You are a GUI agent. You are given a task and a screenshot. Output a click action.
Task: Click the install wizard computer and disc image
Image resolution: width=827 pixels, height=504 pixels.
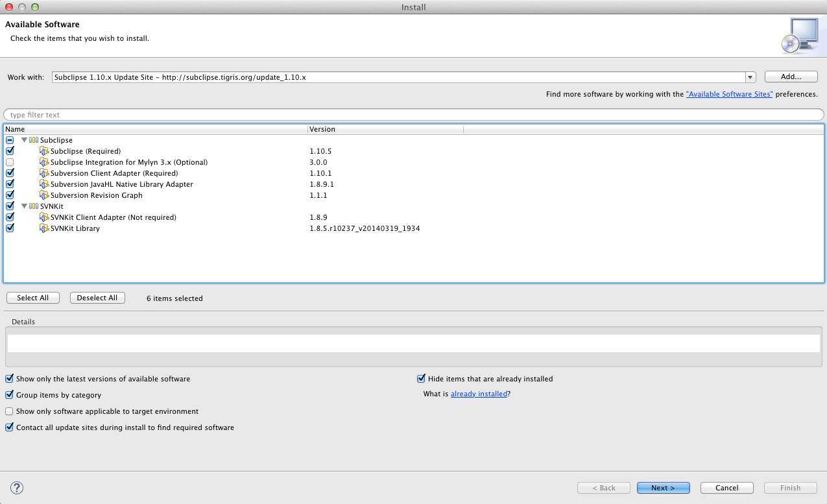(x=800, y=35)
